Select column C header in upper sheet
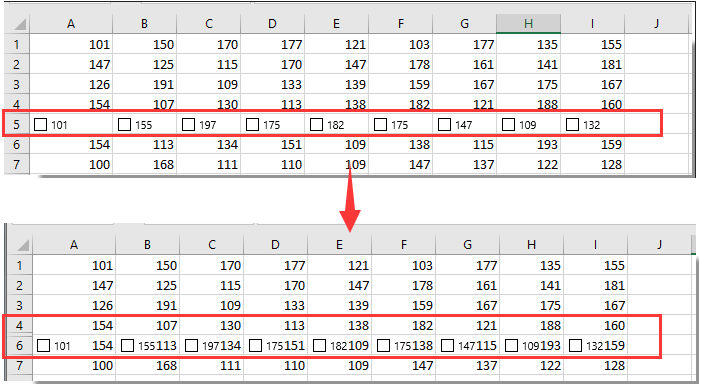This screenshot has height=388, width=704. 209,24
